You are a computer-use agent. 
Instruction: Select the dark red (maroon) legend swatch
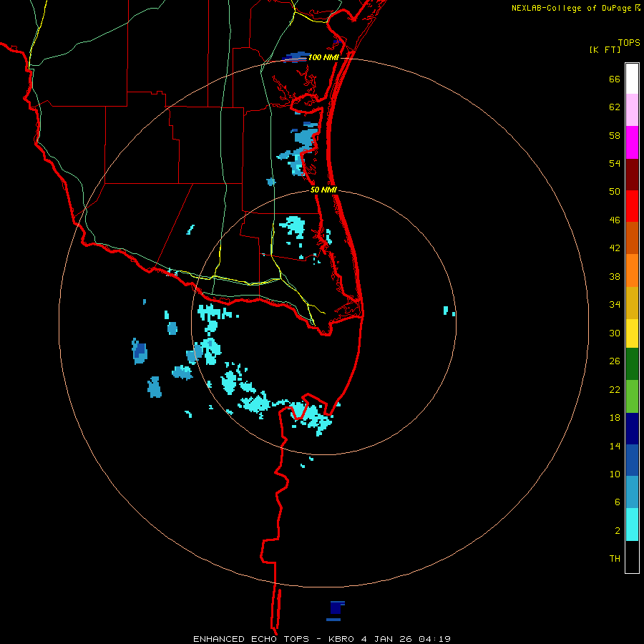pyautogui.click(x=632, y=175)
